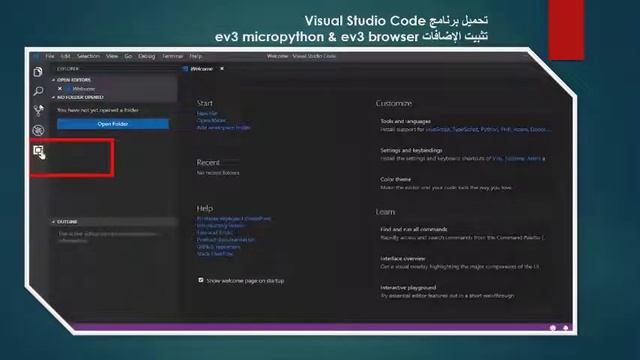
Task: Open Product documentation link
Action: click(226, 240)
